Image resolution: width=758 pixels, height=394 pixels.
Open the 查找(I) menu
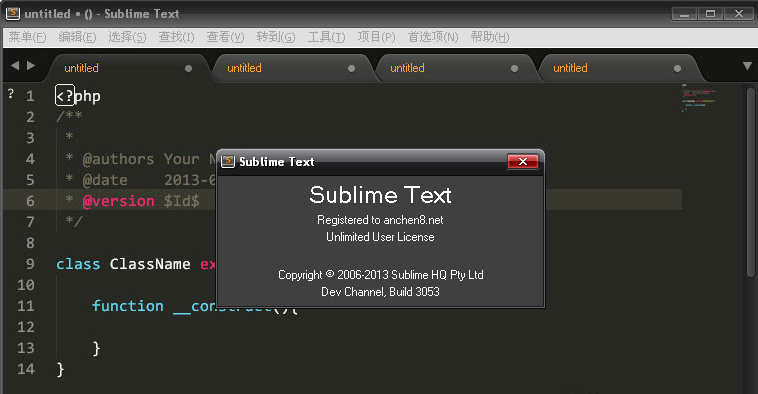pyautogui.click(x=176, y=37)
